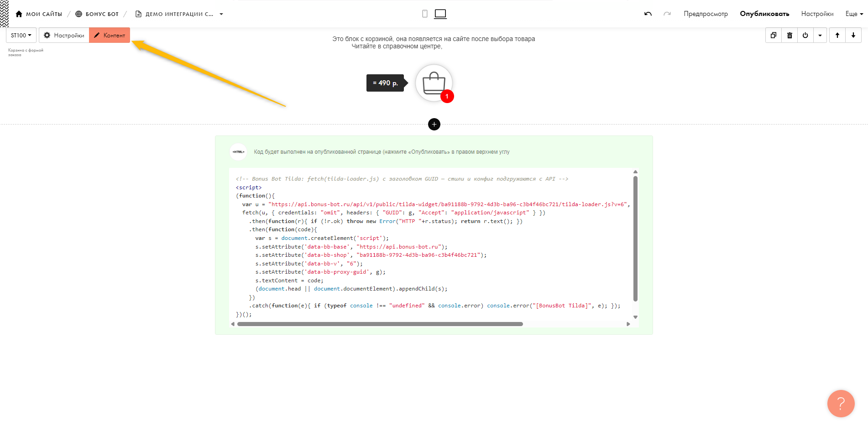Open Предпросмотр of the page
The width and height of the screenshot is (868, 431).
tap(706, 14)
